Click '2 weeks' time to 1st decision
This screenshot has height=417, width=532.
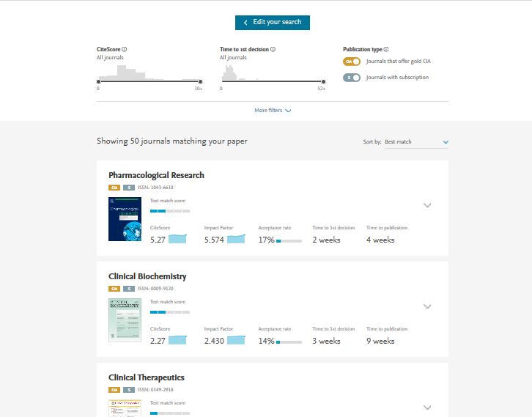click(x=326, y=240)
